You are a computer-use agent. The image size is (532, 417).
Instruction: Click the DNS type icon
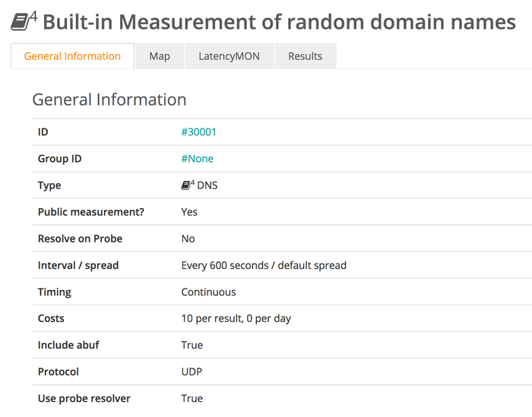tap(188, 185)
